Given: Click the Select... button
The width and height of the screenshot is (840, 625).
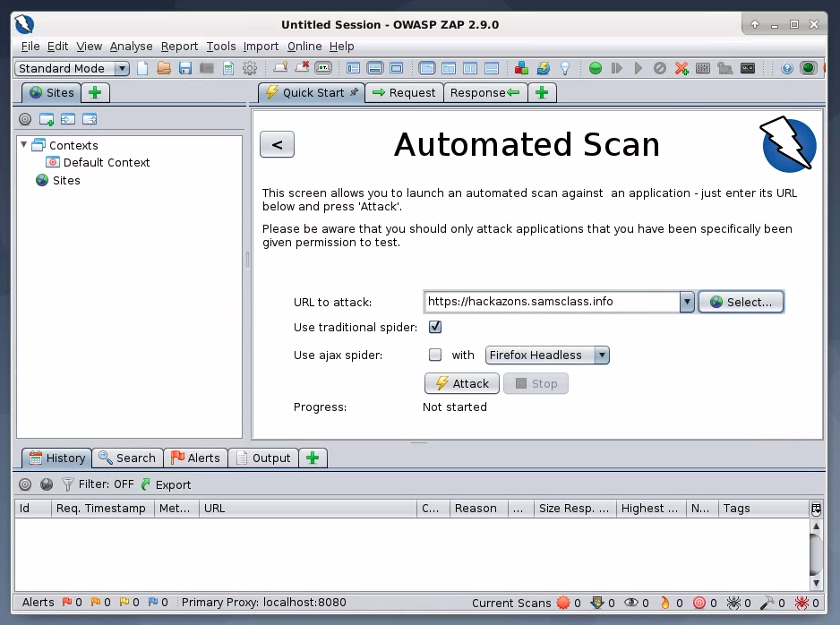Looking at the screenshot, I should (x=741, y=302).
